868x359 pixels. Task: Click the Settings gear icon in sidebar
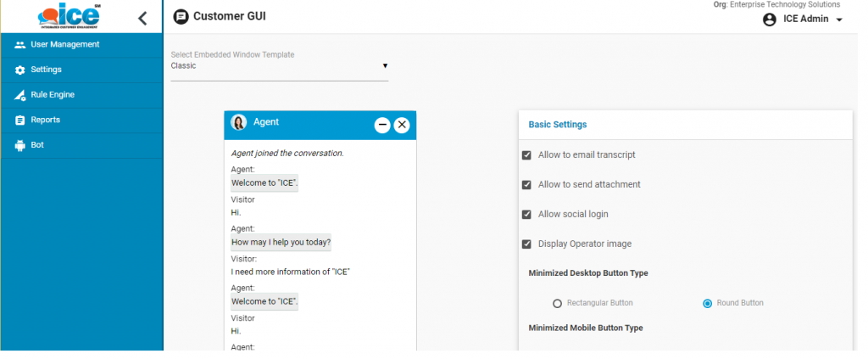(20, 70)
